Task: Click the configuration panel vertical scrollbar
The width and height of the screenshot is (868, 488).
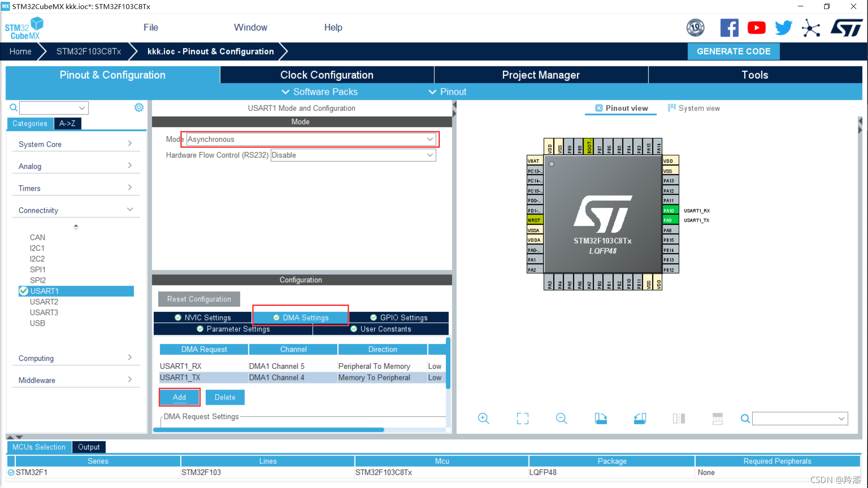Action: 448,363
